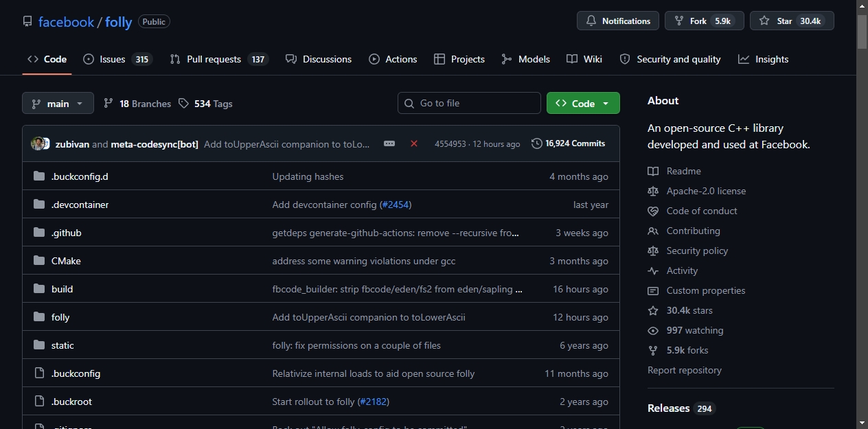Open the Wiki tab
The height and width of the screenshot is (429, 868).
click(584, 59)
